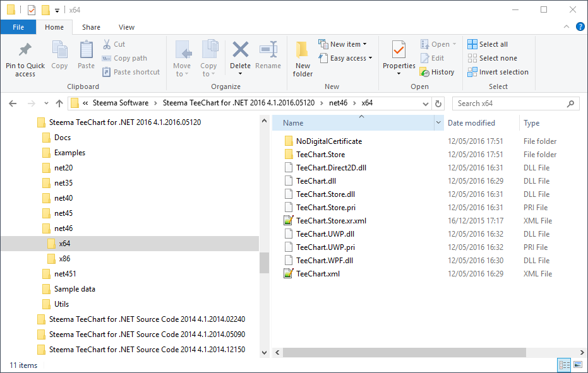
Task: Open the Copy to menu
Action: click(209, 59)
